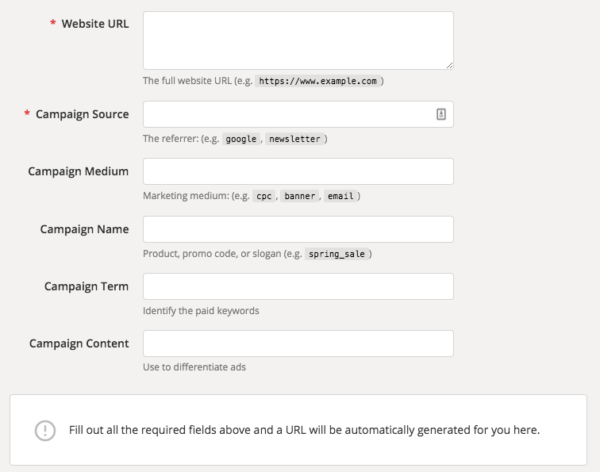The height and width of the screenshot is (472, 600).
Task: Focus the Campaign Source input field
Action: (298, 114)
